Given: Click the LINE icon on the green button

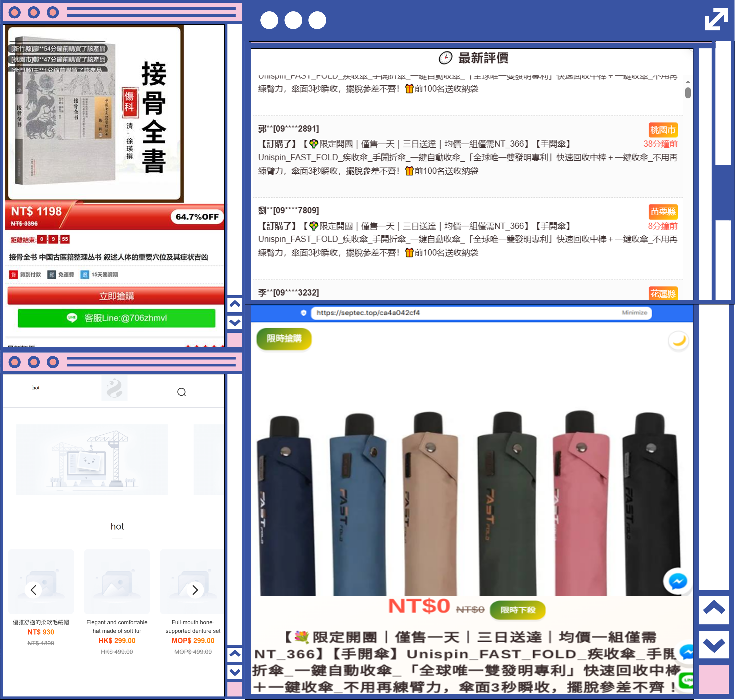Looking at the screenshot, I should pyautogui.click(x=72, y=318).
